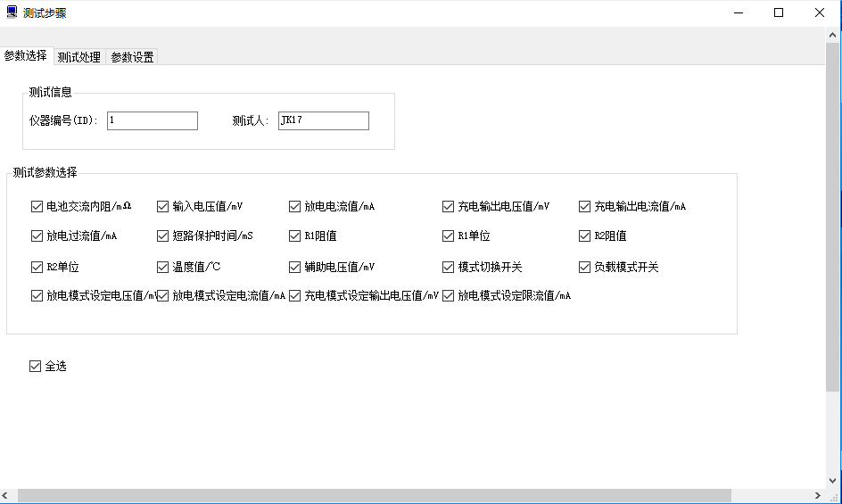Toggle the 短路保护时间/mS checkbox

click(x=163, y=236)
